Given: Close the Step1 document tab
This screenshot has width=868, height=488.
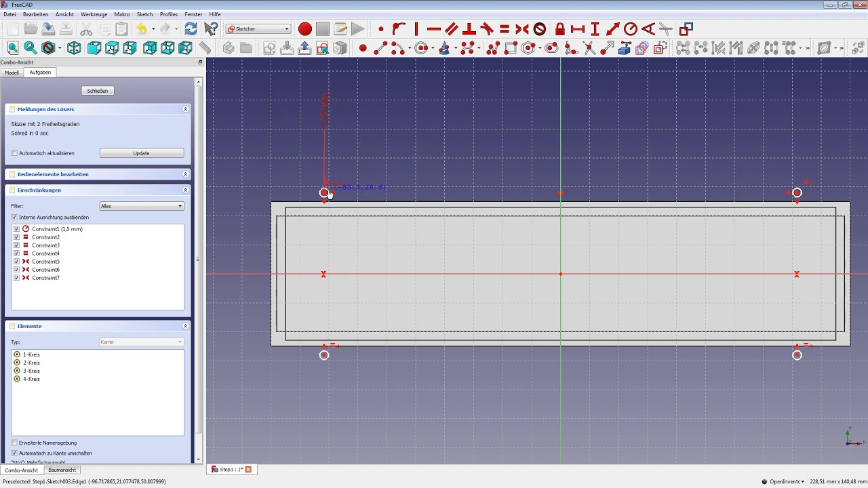Looking at the screenshot, I should [x=248, y=470].
